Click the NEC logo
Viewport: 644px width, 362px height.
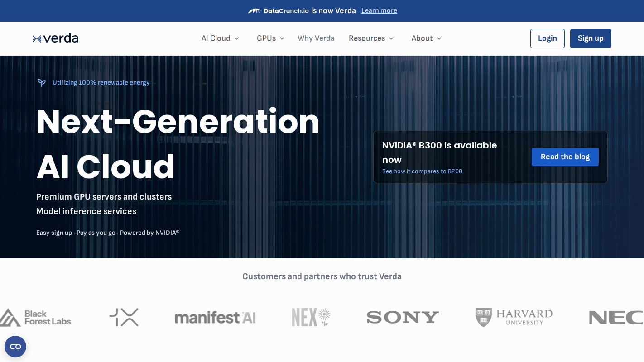click(x=616, y=318)
